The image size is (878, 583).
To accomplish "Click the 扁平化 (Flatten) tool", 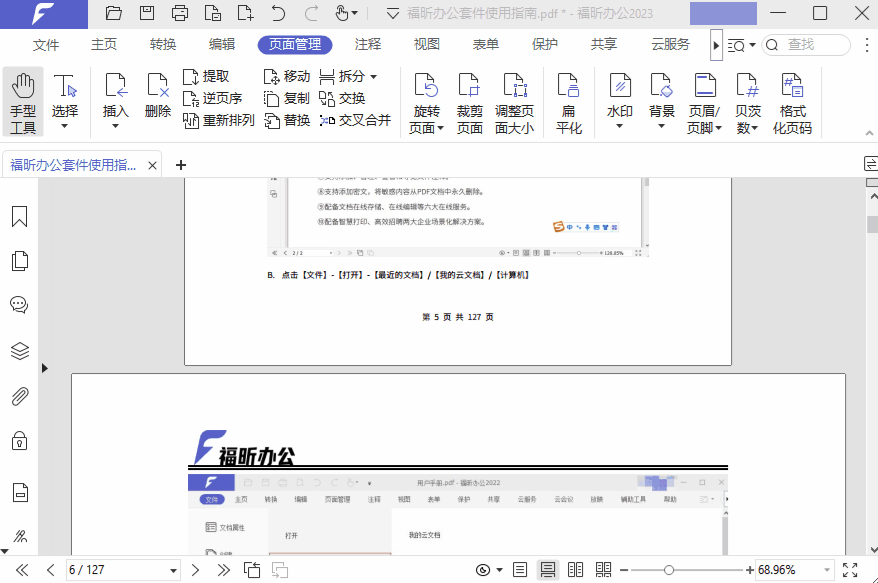I will 568,100.
